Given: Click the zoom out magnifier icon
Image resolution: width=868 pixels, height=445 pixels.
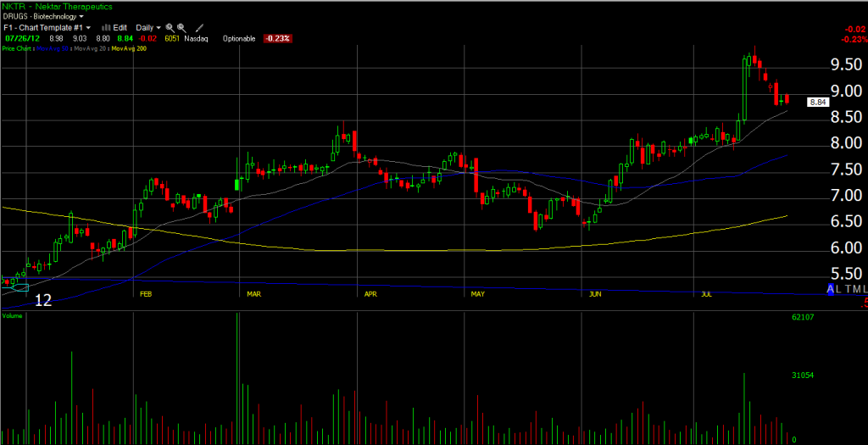Looking at the screenshot, I should (181, 27).
